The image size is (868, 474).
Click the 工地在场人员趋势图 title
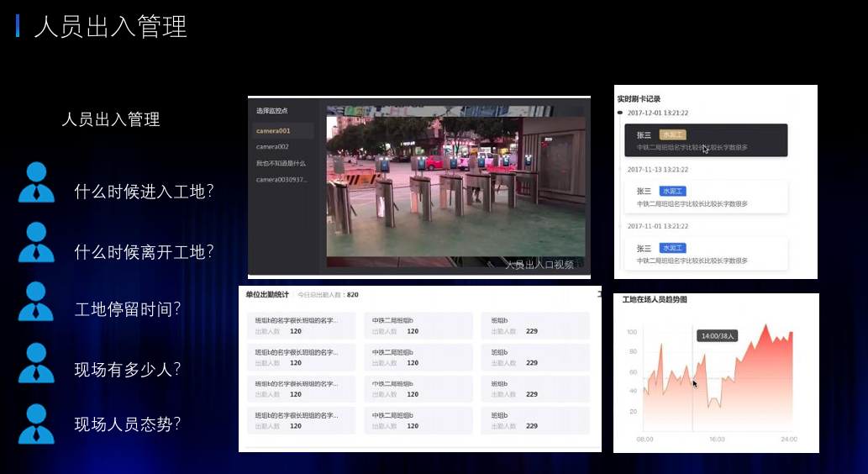(655, 299)
